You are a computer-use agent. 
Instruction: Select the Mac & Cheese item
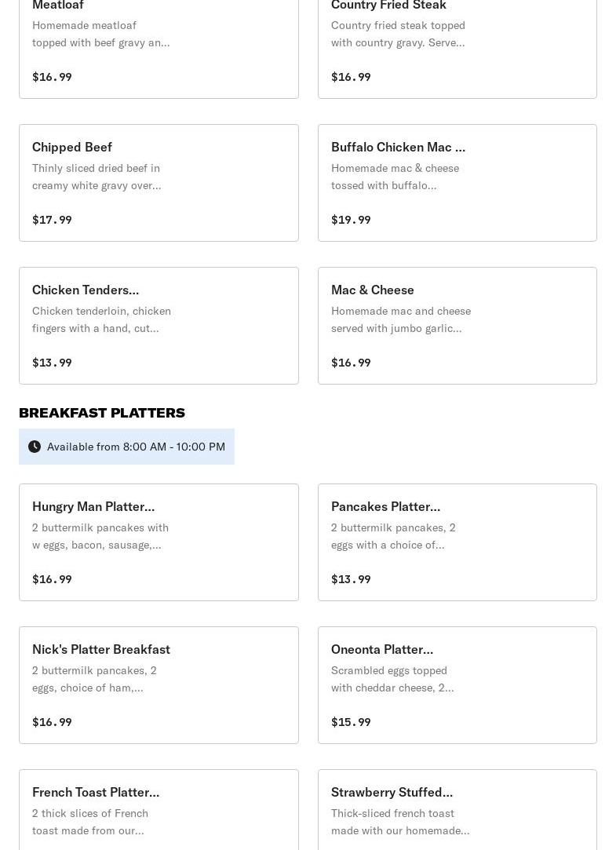click(x=457, y=326)
